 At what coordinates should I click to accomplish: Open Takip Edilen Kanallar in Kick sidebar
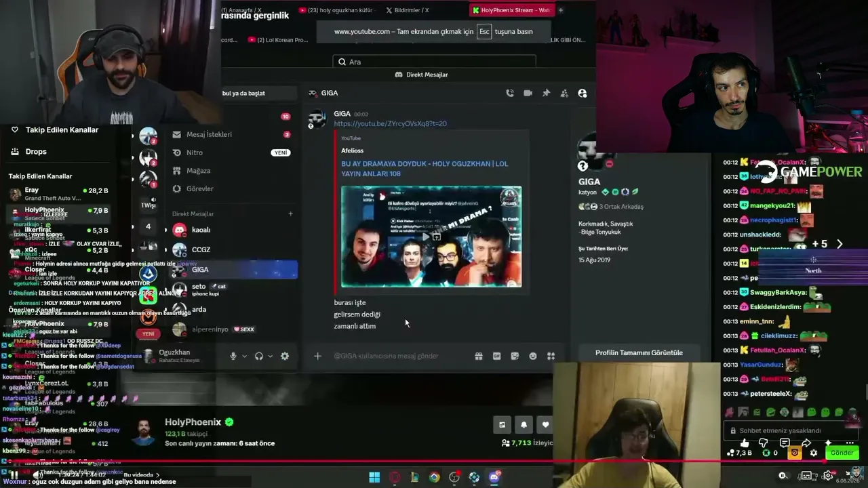(62, 129)
